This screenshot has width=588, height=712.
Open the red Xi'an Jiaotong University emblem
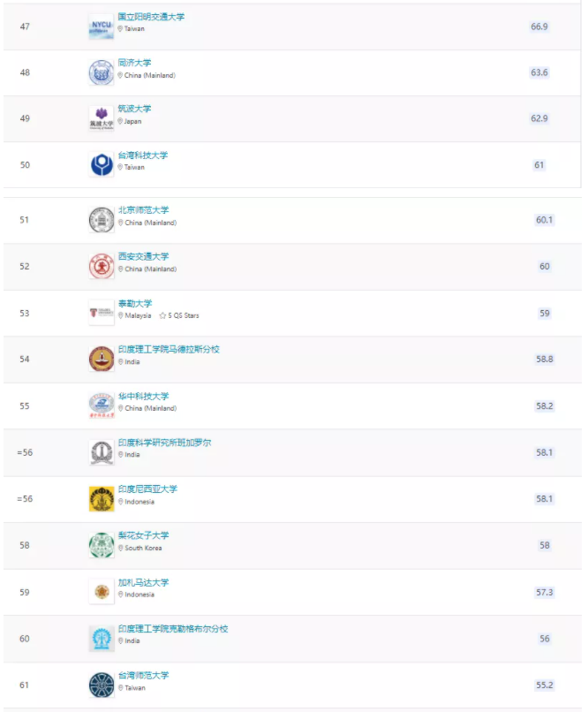[x=102, y=267]
